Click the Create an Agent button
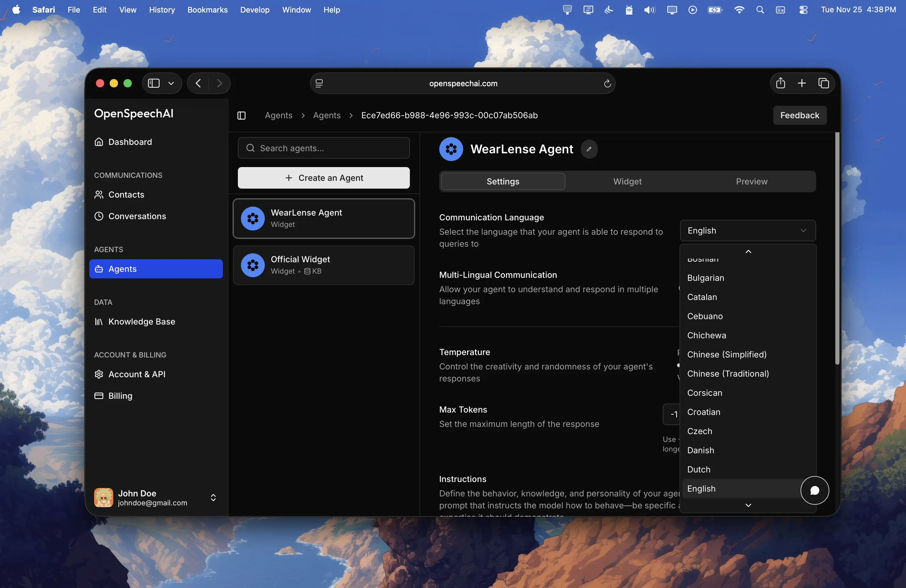This screenshot has height=588, width=906. (324, 178)
